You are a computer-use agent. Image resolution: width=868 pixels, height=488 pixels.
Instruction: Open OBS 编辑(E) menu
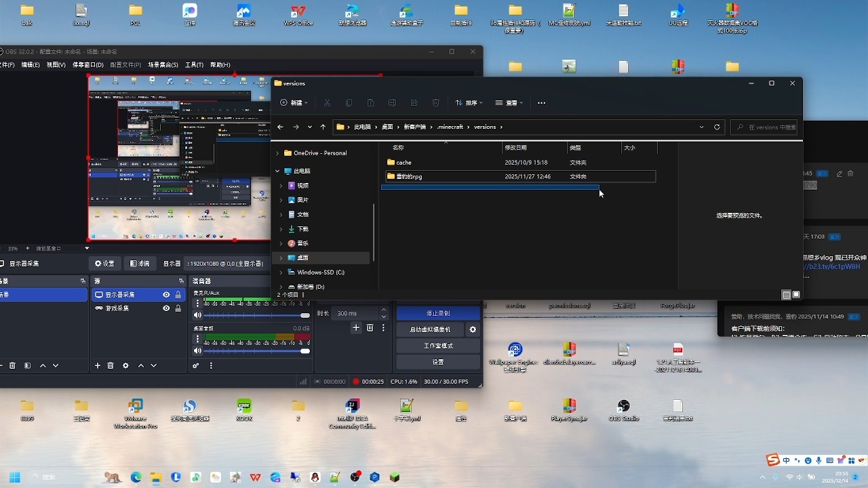(x=31, y=65)
